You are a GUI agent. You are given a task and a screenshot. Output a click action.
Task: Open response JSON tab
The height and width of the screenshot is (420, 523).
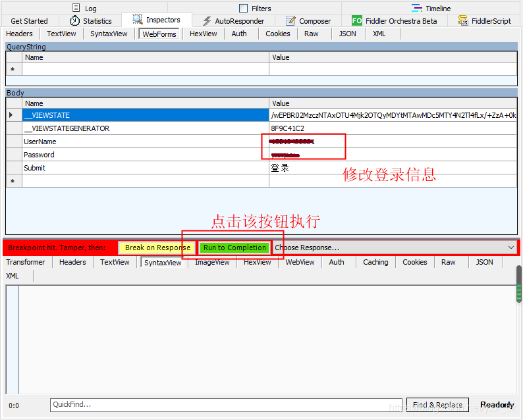pyautogui.click(x=484, y=262)
